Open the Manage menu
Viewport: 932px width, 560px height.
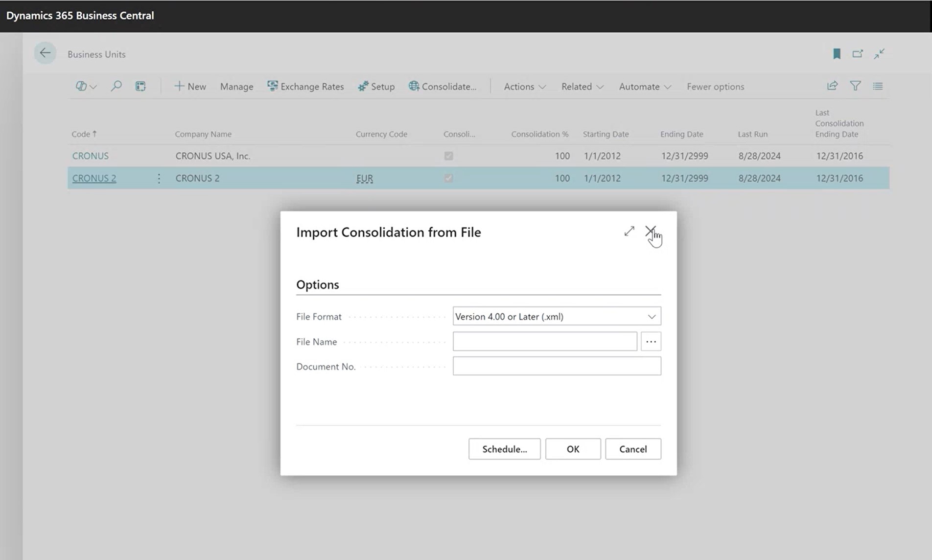(236, 86)
